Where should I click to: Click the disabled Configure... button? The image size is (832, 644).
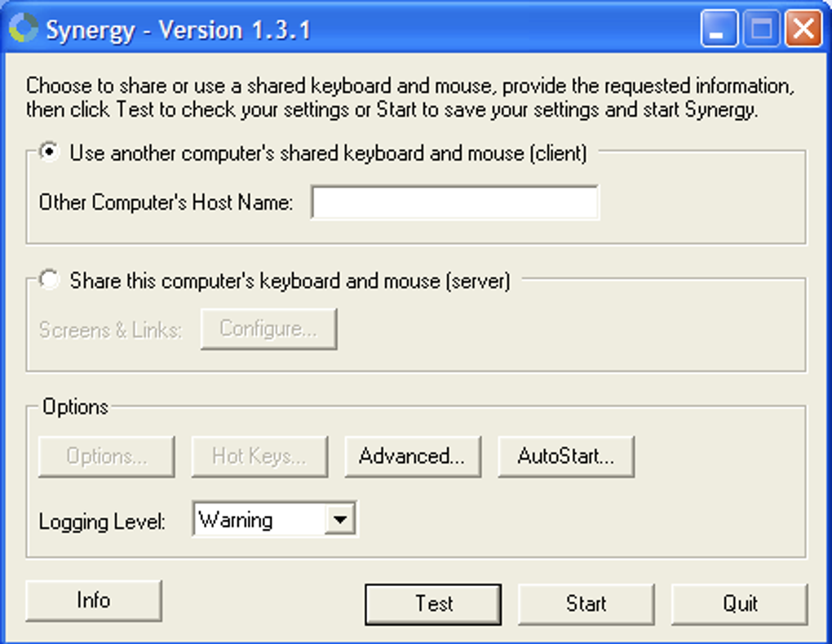(269, 329)
